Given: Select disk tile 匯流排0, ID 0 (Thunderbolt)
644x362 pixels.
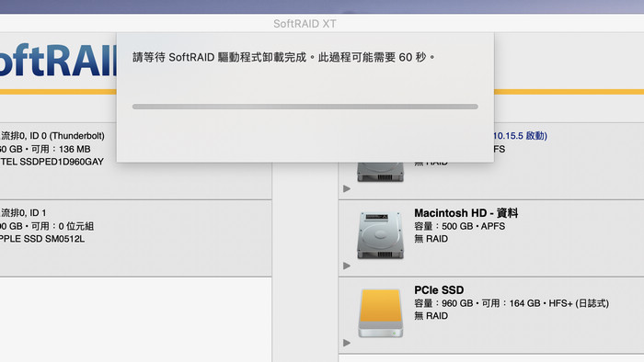Looking at the screenshot, I should 135,161.
